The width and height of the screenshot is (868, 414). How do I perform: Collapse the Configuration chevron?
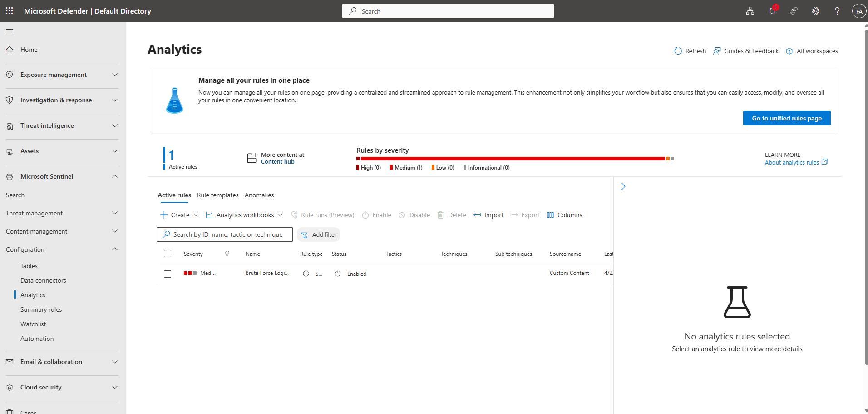point(115,249)
